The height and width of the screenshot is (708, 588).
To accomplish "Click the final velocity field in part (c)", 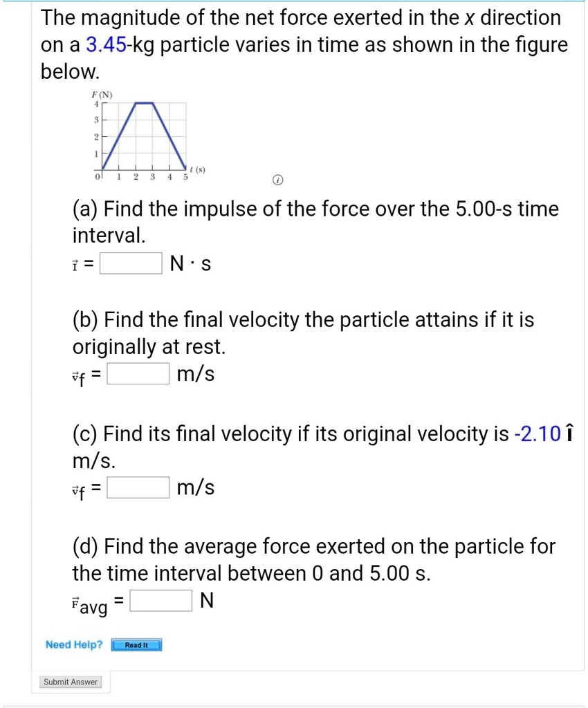I will [x=138, y=486].
